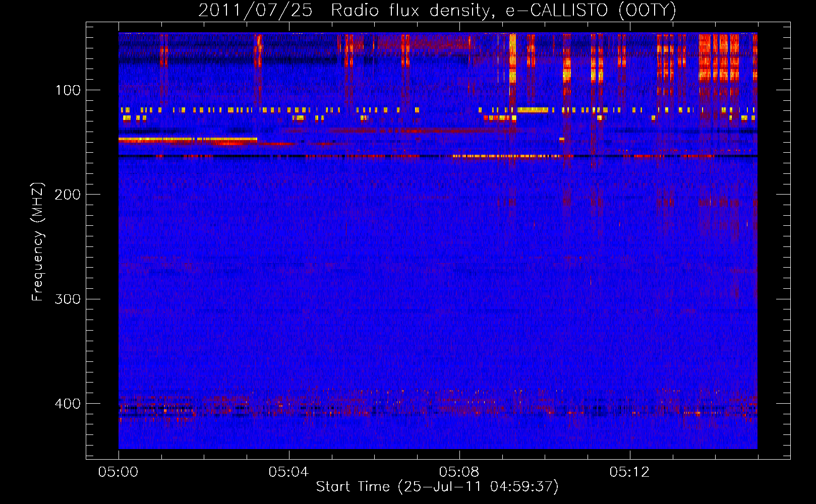Image resolution: width=816 pixels, height=504 pixels.
Task: Click the 05:04 time tick label
Action: 288,472
